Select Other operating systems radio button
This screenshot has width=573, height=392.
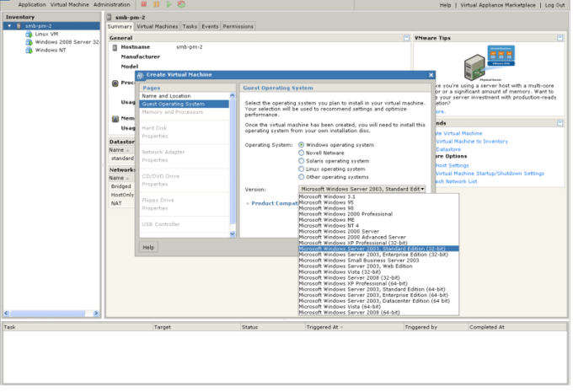(x=301, y=177)
